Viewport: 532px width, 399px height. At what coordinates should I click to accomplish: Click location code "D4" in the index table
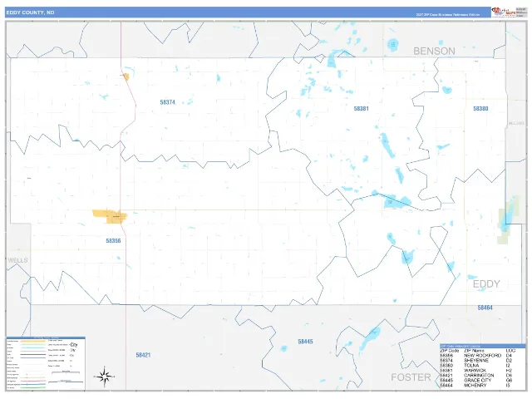[x=509, y=356]
